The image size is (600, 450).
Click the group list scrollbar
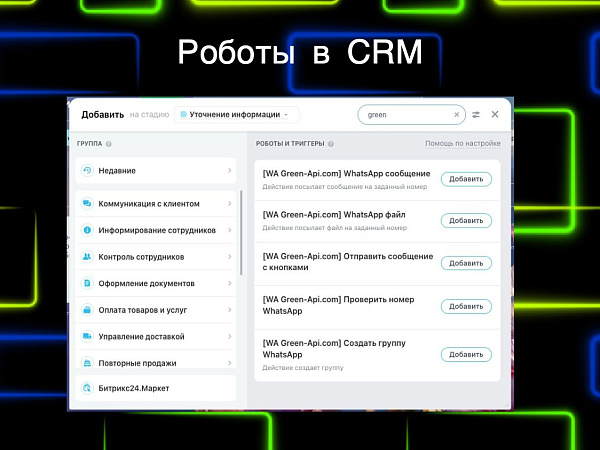[x=241, y=233]
